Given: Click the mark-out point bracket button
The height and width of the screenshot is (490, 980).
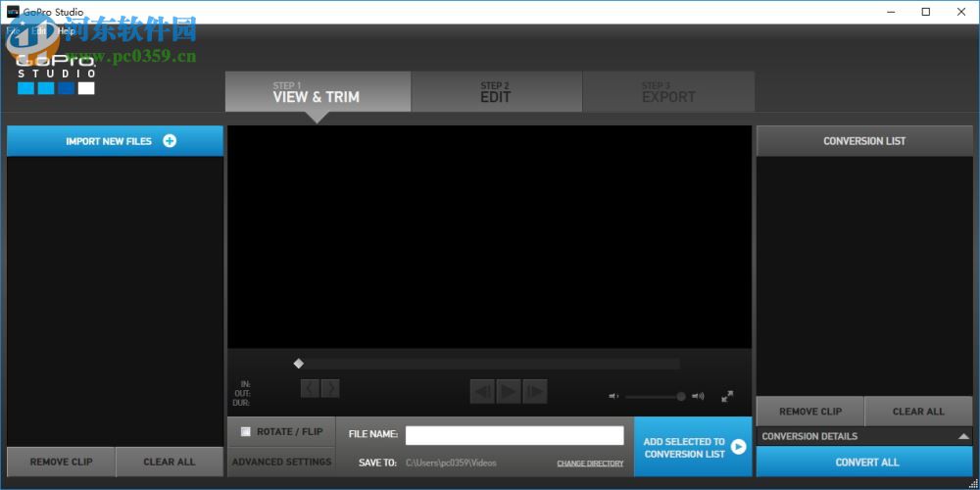Looking at the screenshot, I should (x=330, y=388).
